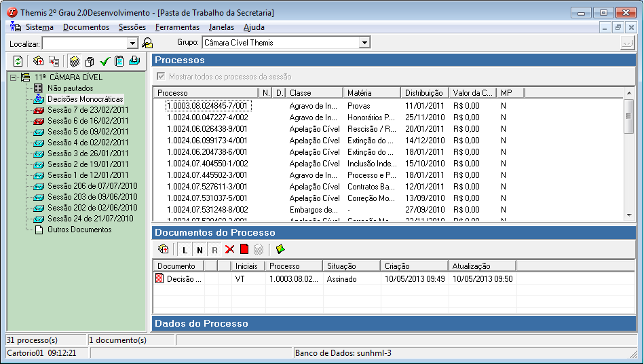
Task: Open the Ajuda menu
Action: pos(254,27)
